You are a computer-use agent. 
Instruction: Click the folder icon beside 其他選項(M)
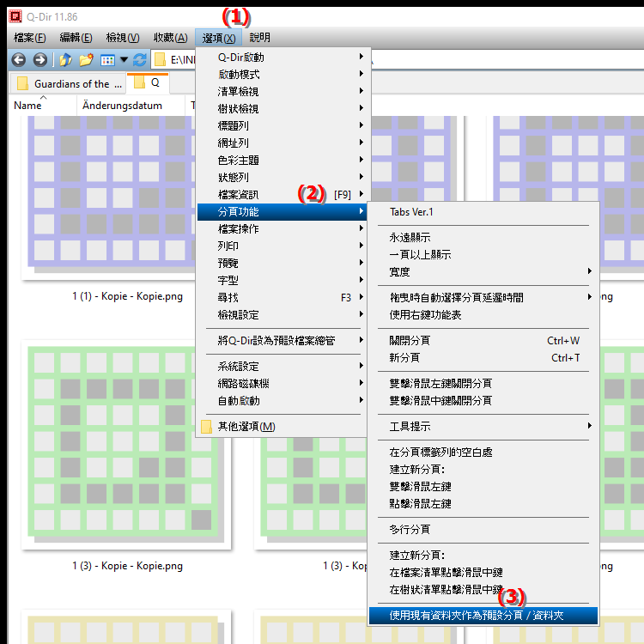[x=207, y=427]
